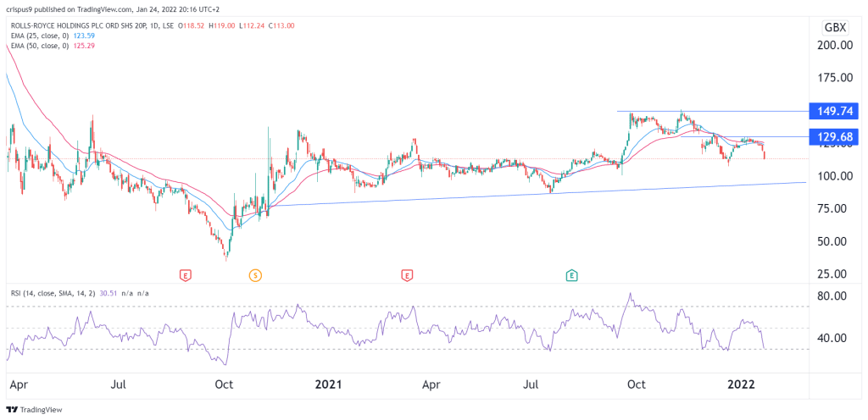Click the GBX currency label

click(x=836, y=28)
